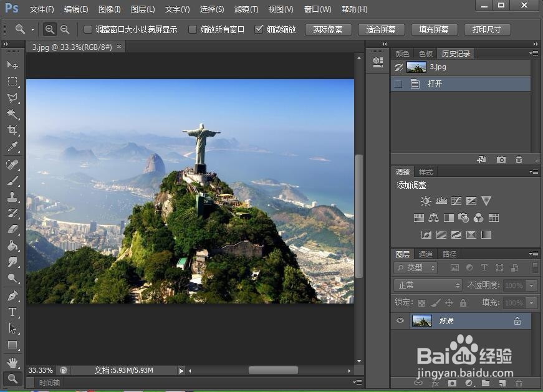This screenshot has width=543, height=392.
Task: Select the Eyedropper tool
Action: click(12, 146)
